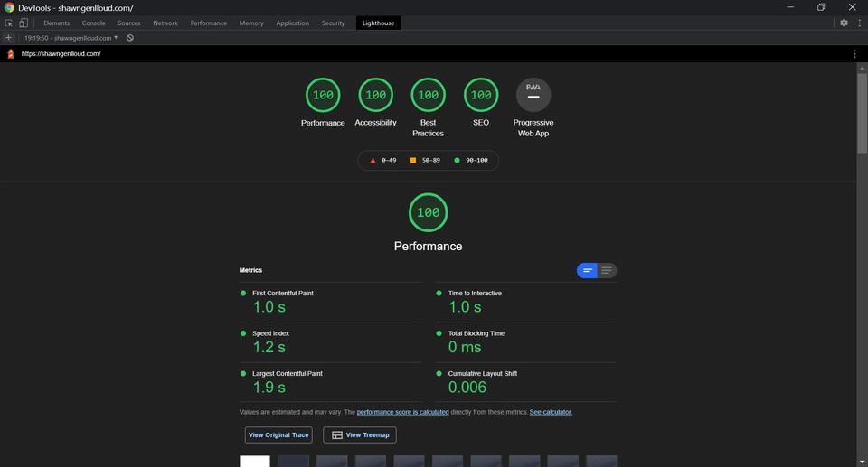Viewport: 868px width, 467px height.
Task: Click the Total Blocking Time metric
Action: (x=526, y=342)
